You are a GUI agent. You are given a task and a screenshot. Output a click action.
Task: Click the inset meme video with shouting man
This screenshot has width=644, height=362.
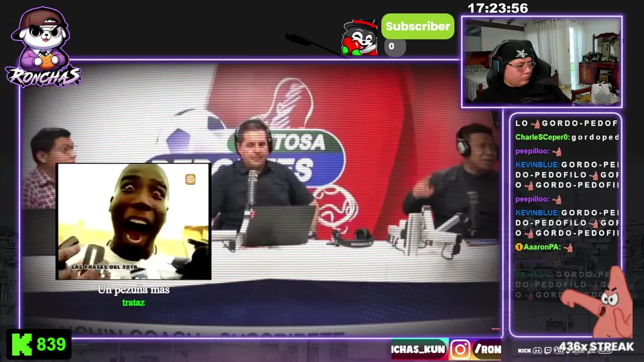[133, 221]
